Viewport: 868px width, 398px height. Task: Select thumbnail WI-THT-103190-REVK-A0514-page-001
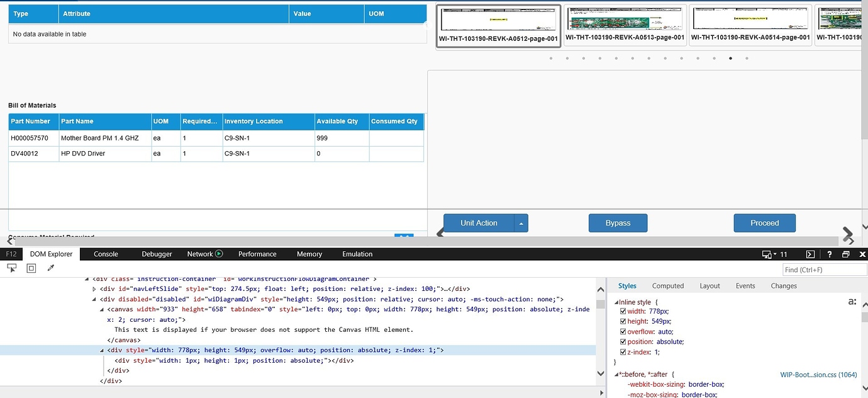(x=750, y=26)
